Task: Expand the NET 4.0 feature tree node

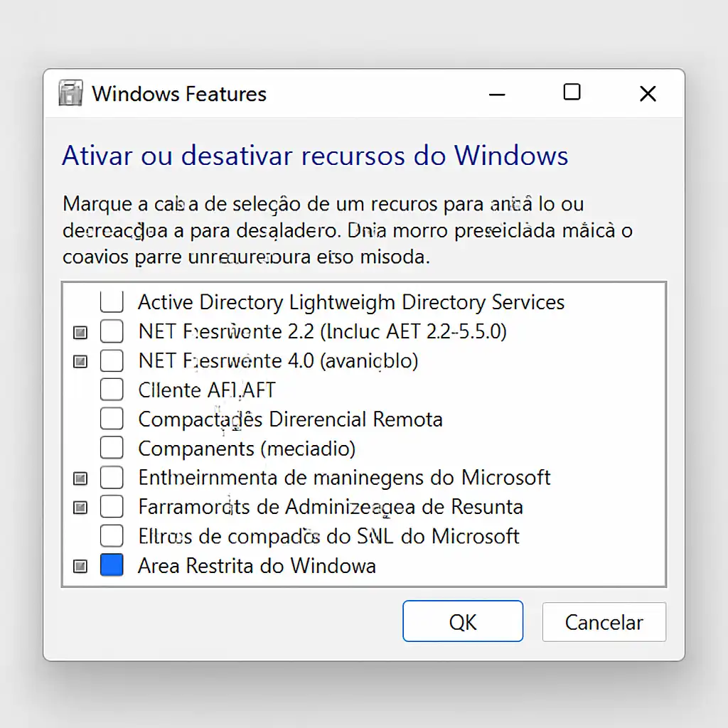Action: pyautogui.click(x=81, y=361)
